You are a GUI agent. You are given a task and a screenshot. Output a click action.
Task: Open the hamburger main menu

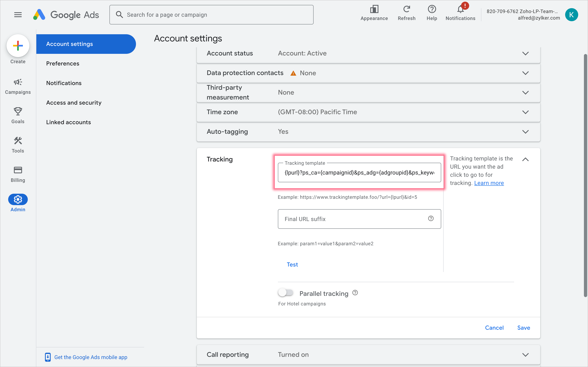[x=18, y=15]
